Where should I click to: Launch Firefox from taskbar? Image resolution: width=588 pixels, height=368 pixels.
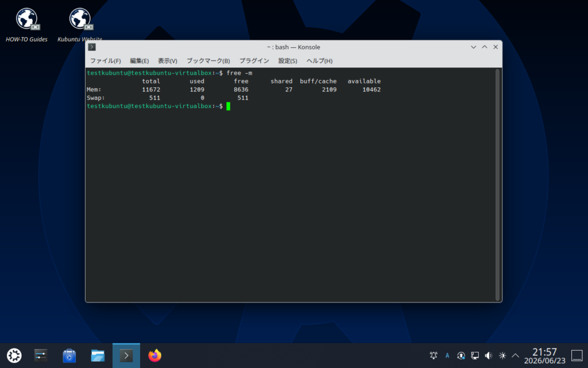pos(154,355)
